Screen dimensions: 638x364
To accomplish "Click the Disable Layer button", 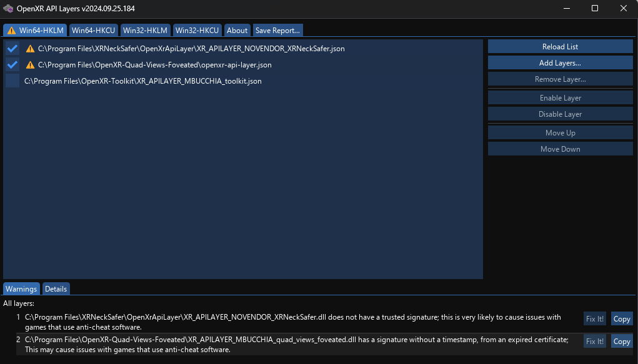I will (x=561, y=114).
